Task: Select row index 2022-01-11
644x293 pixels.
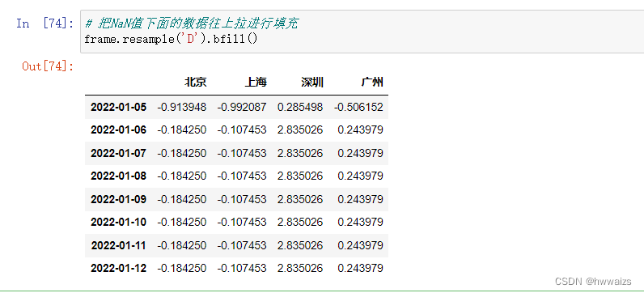Action: (x=118, y=245)
